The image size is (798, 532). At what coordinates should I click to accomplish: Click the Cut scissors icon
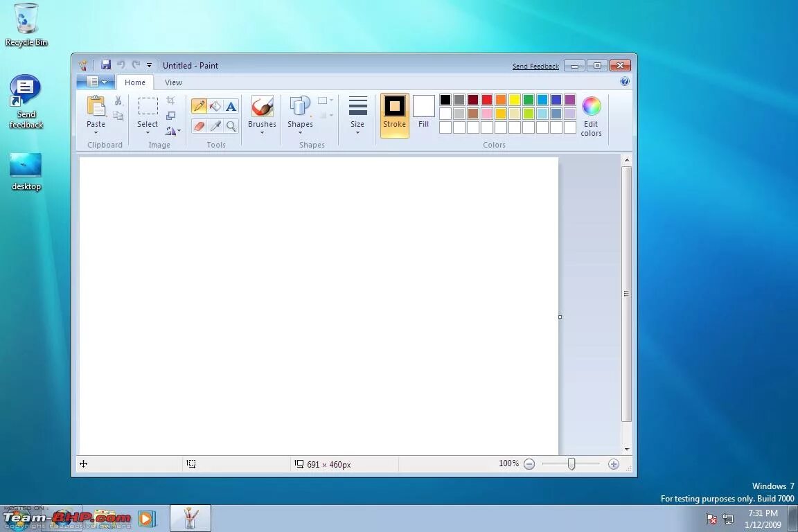pyautogui.click(x=118, y=101)
